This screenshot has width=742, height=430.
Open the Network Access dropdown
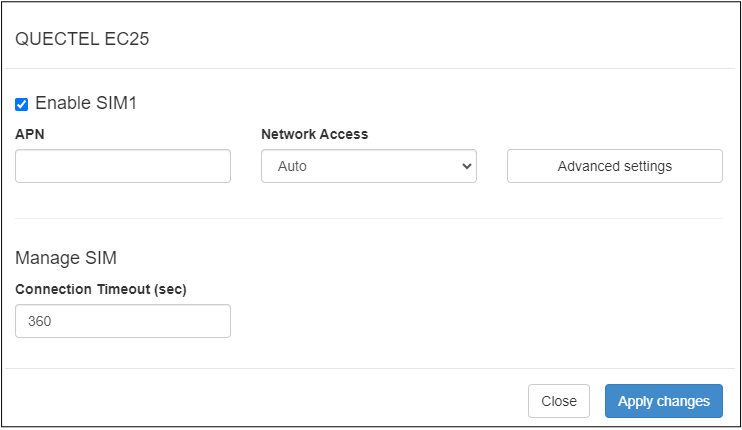pos(368,166)
